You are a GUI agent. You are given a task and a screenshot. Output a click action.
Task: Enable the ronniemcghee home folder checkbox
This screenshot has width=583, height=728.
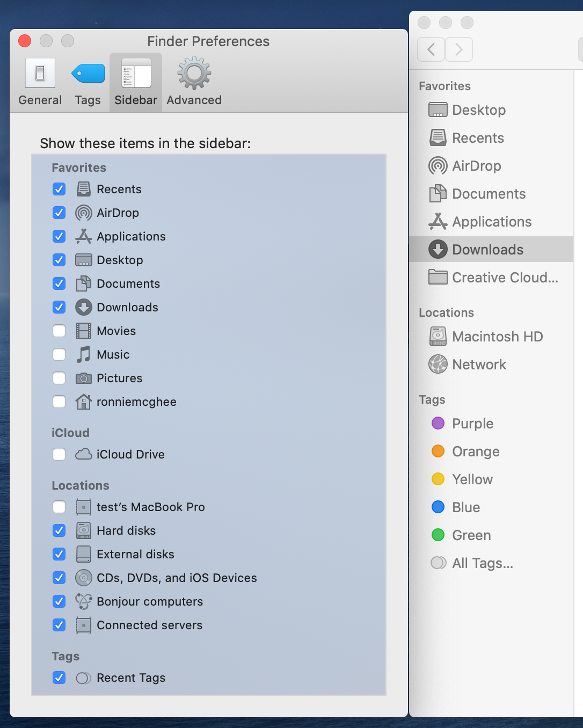(x=59, y=402)
